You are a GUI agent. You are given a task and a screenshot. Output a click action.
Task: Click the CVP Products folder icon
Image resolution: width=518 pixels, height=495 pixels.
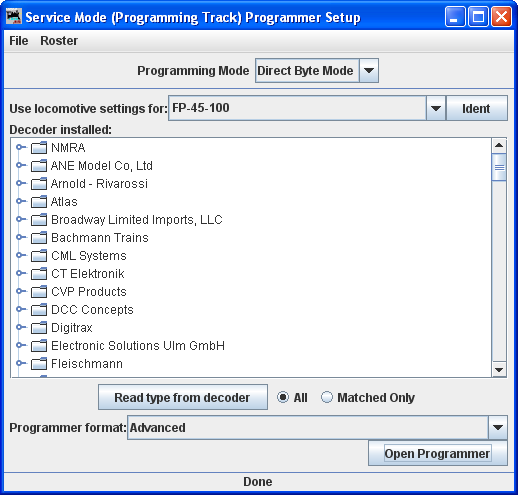tap(39, 291)
